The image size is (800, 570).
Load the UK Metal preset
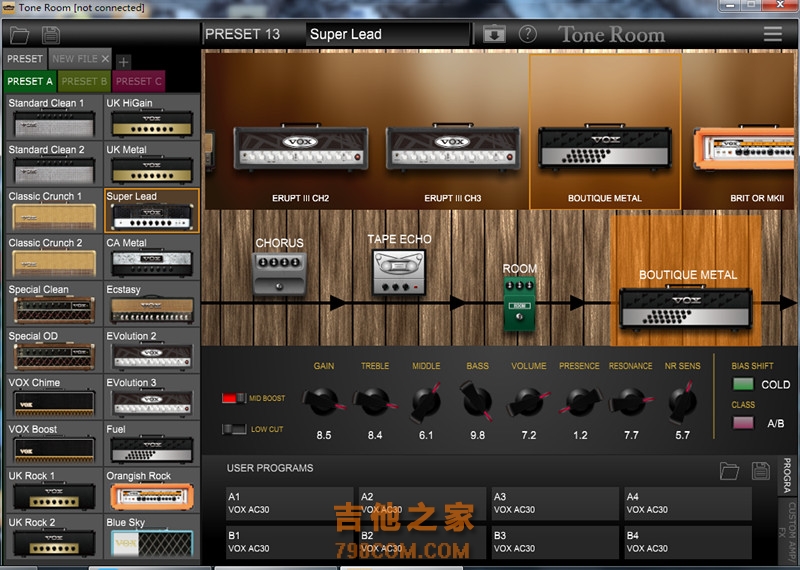pyautogui.click(x=152, y=163)
